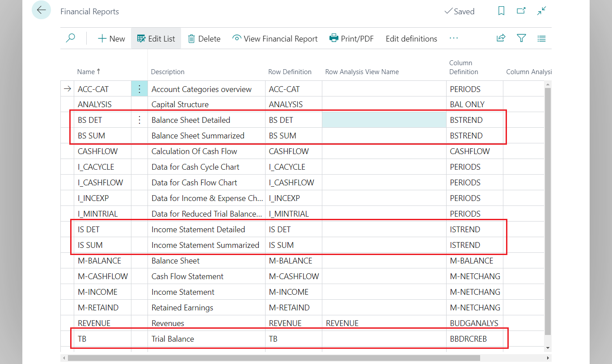This screenshot has height=364, width=612.
Task: Select the Edit definitions menu item
Action: pos(411,38)
